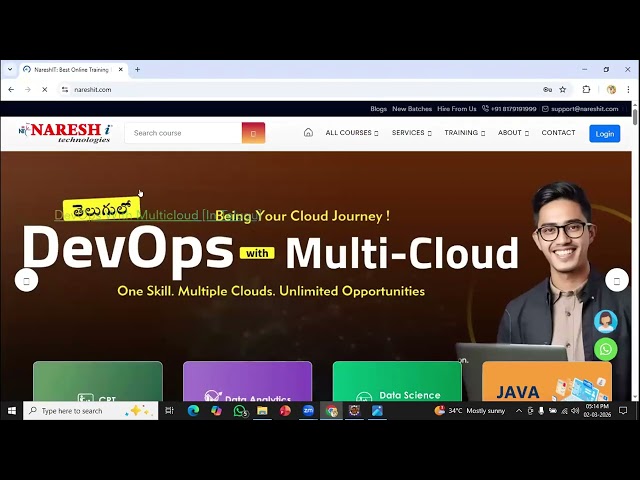Open a new browser tab
640x480 pixels.
(138, 69)
